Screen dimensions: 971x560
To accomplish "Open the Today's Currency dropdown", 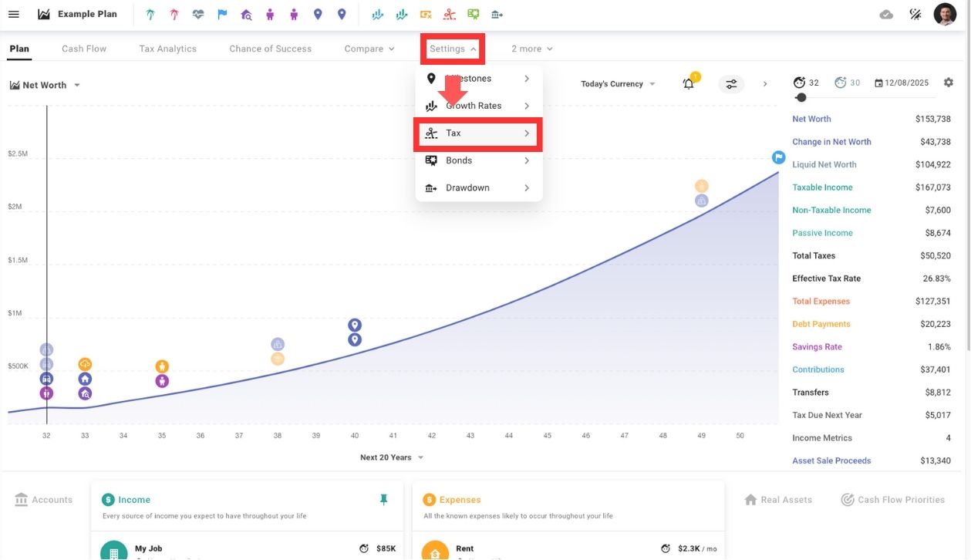I will tap(618, 84).
